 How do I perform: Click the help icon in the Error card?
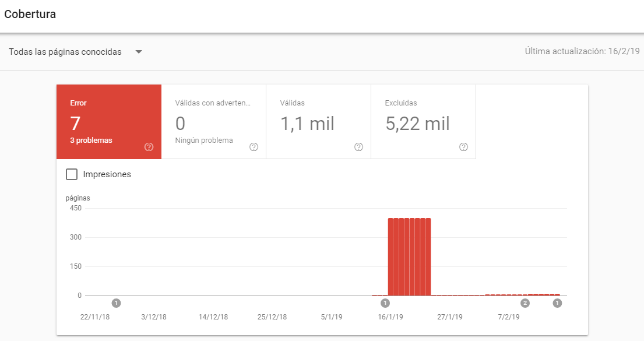149,147
